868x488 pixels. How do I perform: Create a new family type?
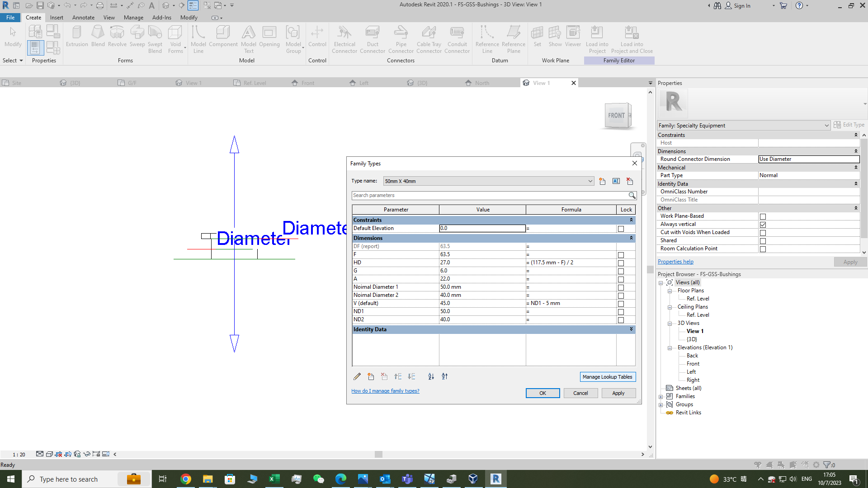pos(602,181)
